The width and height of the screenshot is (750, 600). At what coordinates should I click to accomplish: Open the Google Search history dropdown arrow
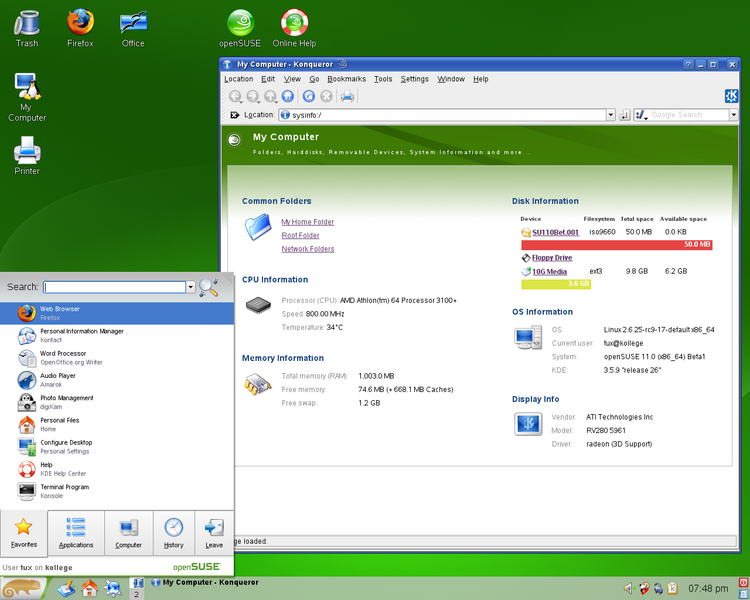pos(733,115)
